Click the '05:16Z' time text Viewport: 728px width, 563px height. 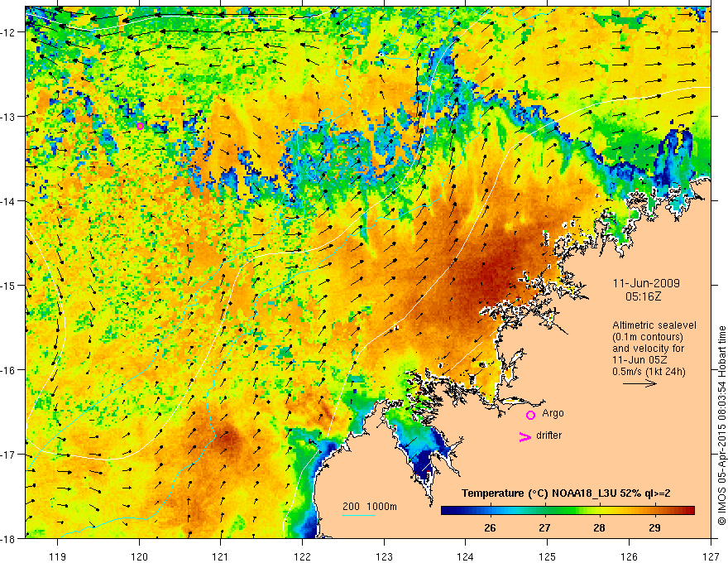click(643, 296)
